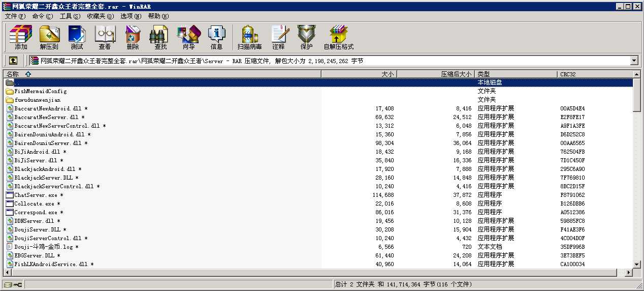Click CRC32 value F8791062
The image size is (644, 291).
pyautogui.click(x=572, y=195)
